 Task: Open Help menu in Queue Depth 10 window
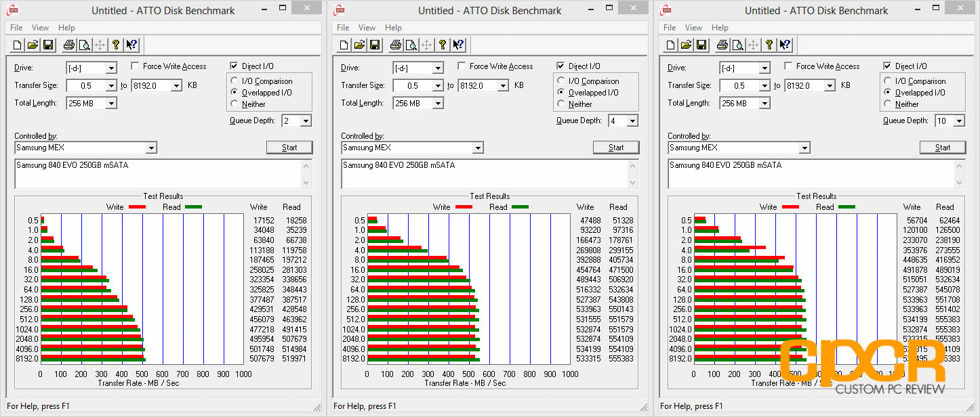click(x=720, y=28)
